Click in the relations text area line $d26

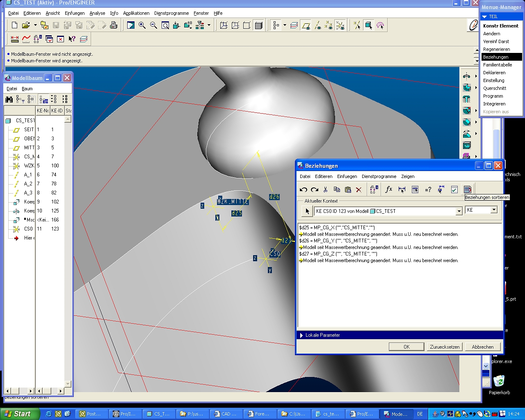coord(338,241)
